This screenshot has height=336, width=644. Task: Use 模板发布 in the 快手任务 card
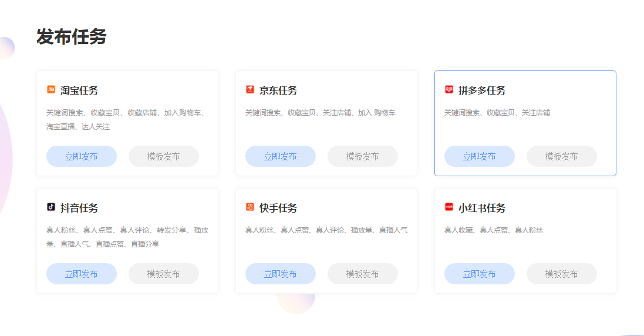[363, 274]
